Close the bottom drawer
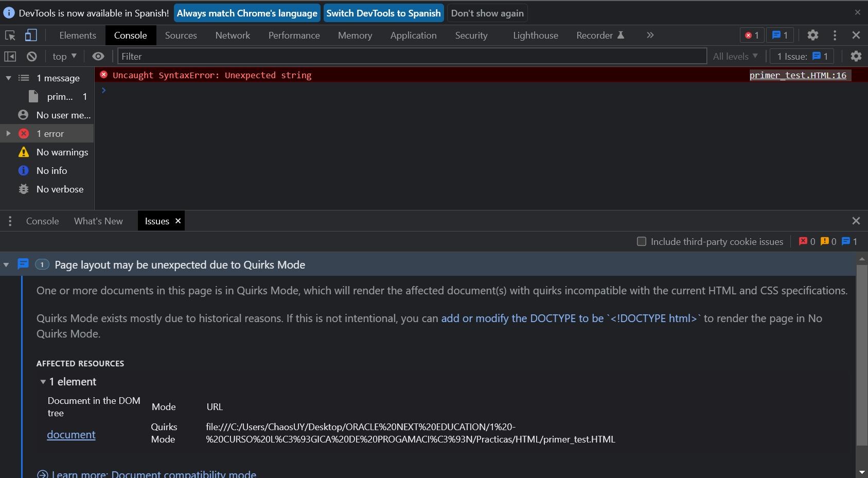 point(856,221)
